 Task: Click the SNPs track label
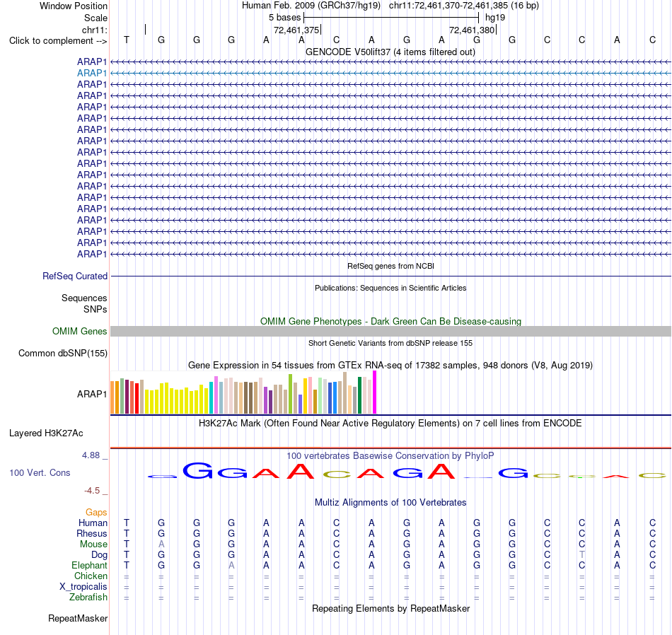coord(95,309)
